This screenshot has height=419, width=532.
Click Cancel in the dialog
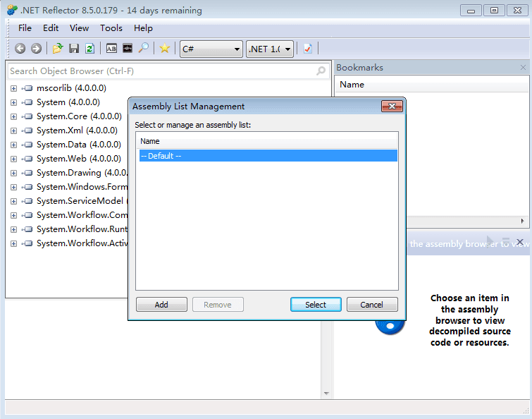(x=372, y=305)
